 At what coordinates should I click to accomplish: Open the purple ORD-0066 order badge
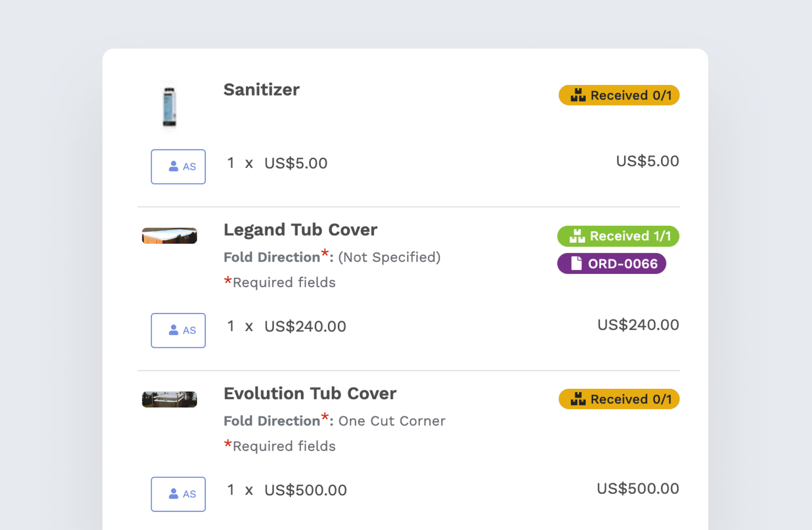tap(611, 264)
